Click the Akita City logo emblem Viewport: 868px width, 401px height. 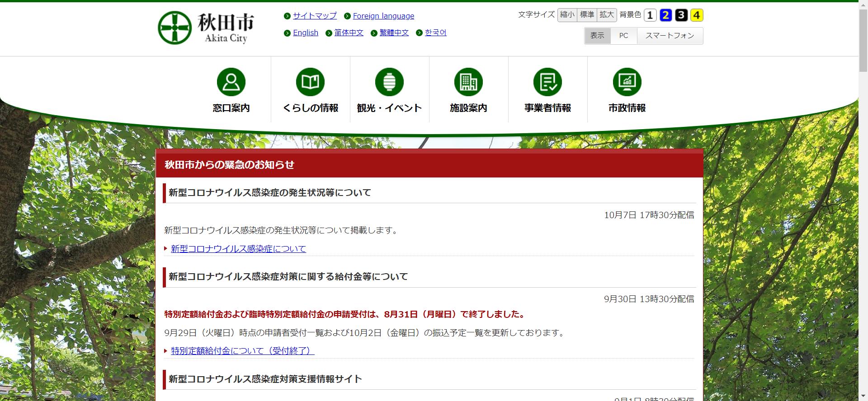pos(175,28)
